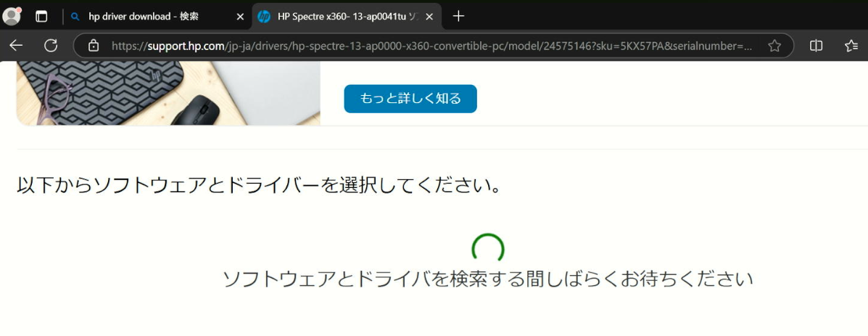This screenshot has height=336, width=868.
Task: View site information via the lock icon
Action: click(94, 46)
